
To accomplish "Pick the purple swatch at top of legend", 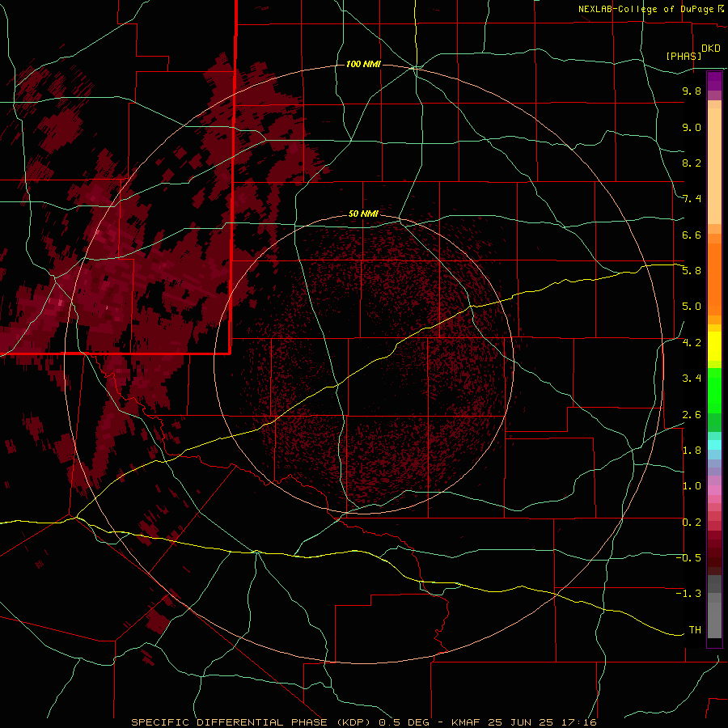I will point(714,81).
